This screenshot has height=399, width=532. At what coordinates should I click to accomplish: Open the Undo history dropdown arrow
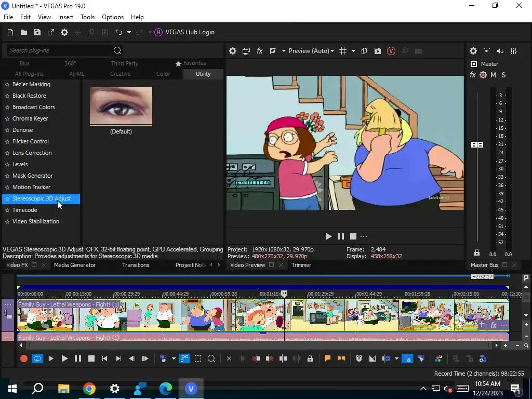click(129, 32)
